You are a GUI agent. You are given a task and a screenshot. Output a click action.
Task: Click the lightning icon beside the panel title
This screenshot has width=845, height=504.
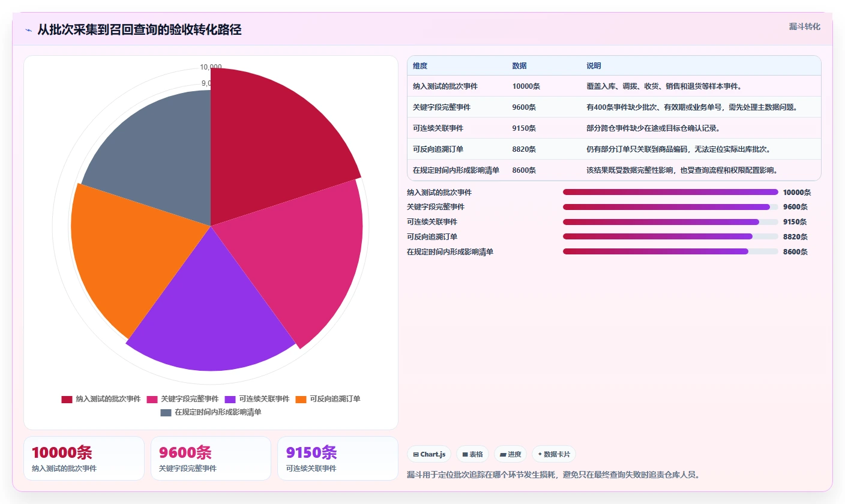pos(28,30)
